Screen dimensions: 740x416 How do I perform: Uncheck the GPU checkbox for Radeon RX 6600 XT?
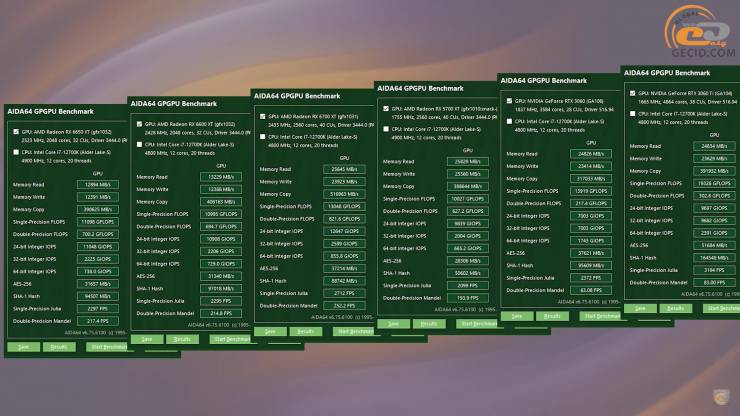[x=139, y=124]
